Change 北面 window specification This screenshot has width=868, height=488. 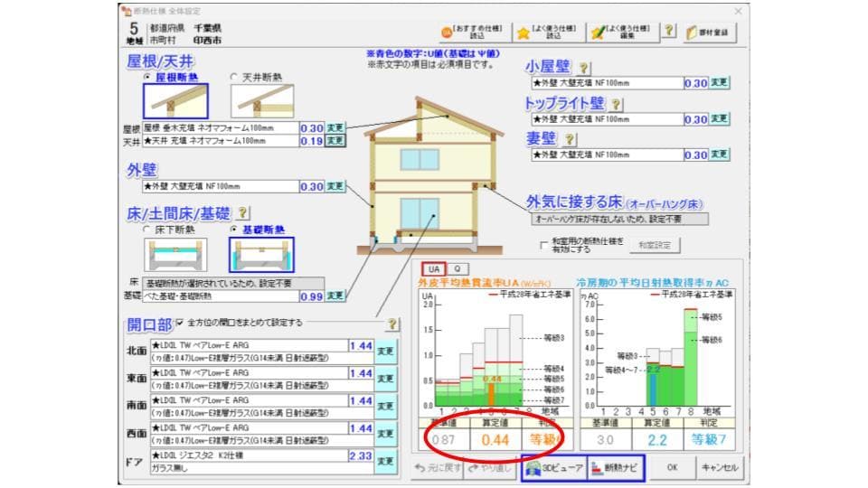point(385,352)
